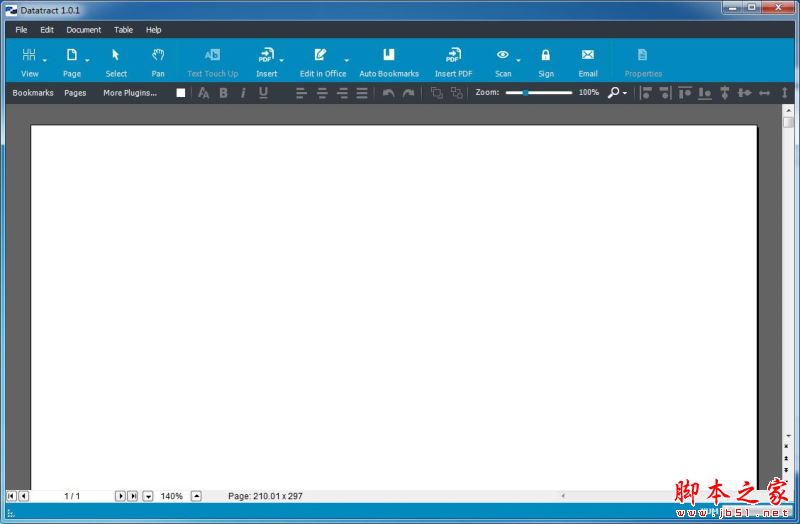800x524 pixels.
Task: Open the Table menu
Action: click(x=123, y=30)
